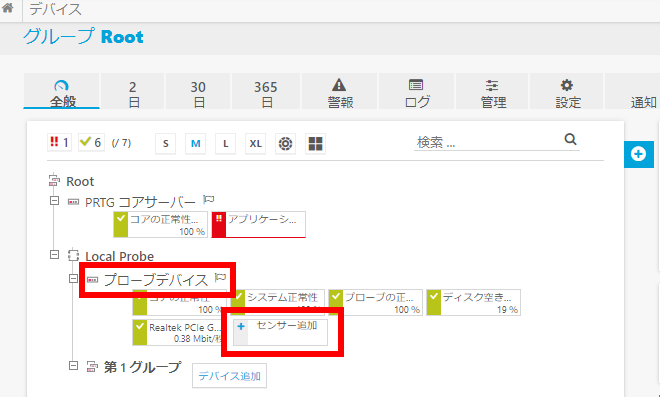Open the red アプリケーション sensor tile

click(x=258, y=224)
